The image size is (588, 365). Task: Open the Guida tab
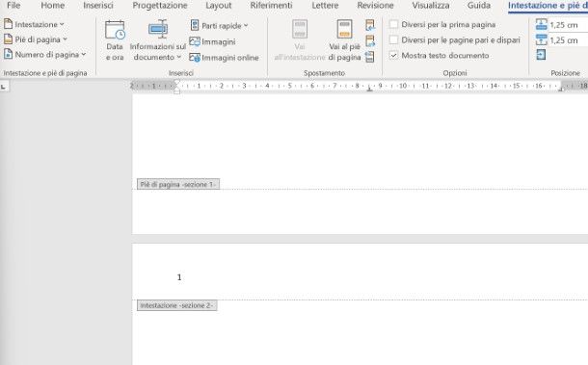[x=479, y=6]
